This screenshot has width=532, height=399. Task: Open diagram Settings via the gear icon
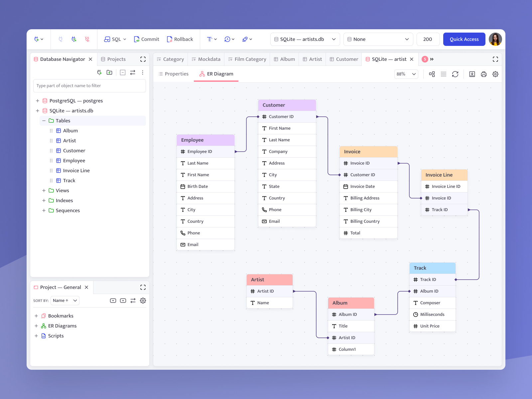point(495,74)
